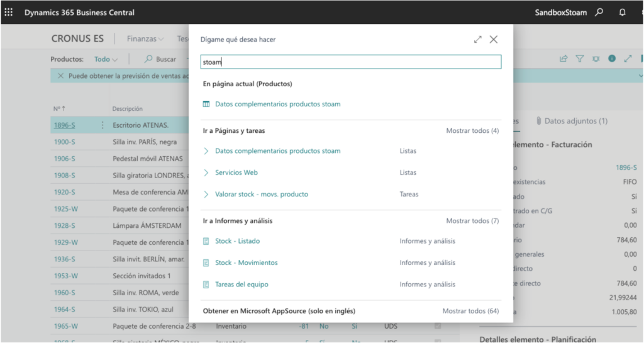Show all 7 reports and analysis results

pyautogui.click(x=472, y=221)
